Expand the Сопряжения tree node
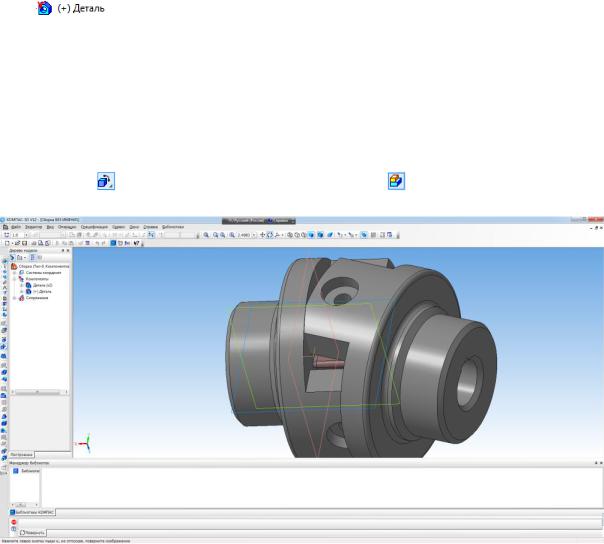The height and width of the screenshot is (544, 604). coord(13,297)
